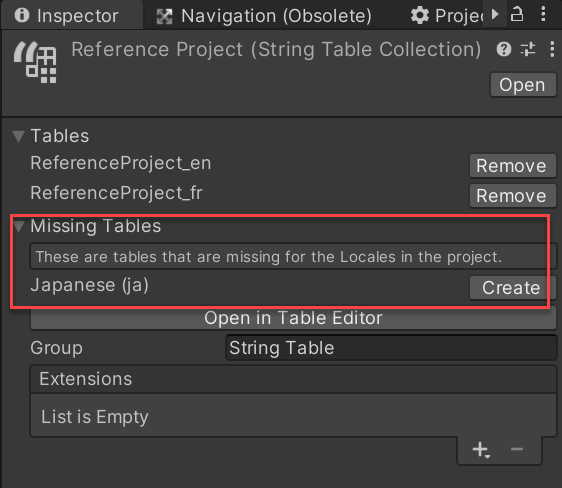This screenshot has width=562, height=488.
Task: Create the missing Japanese (ja) table
Action: click(x=513, y=287)
